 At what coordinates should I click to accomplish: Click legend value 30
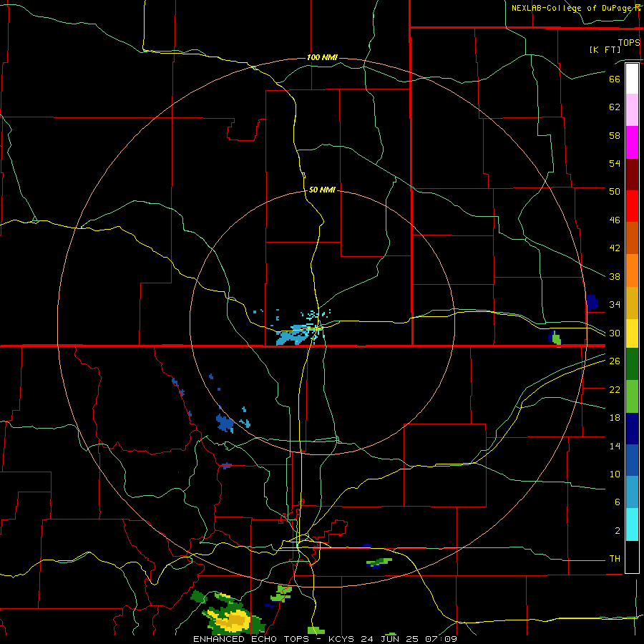click(615, 333)
